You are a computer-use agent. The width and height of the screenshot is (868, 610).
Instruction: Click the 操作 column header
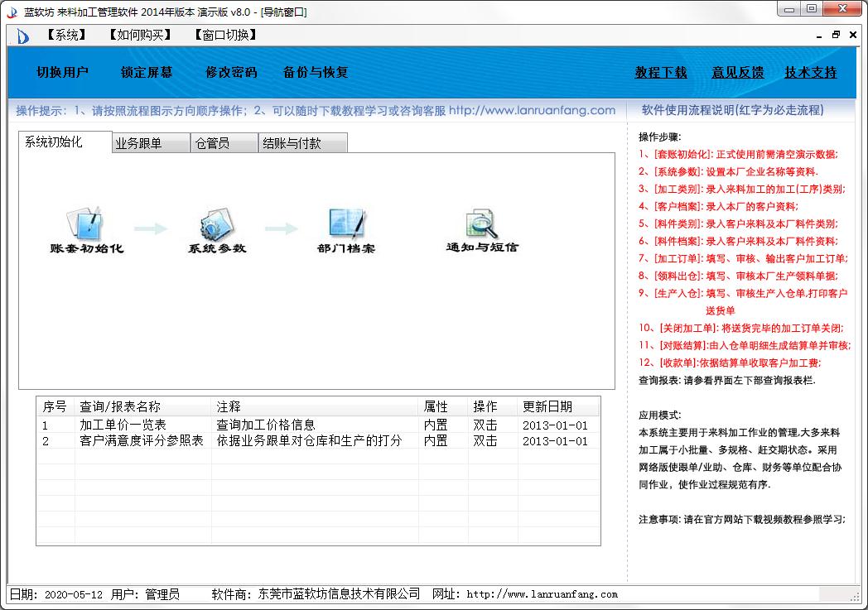tap(493, 406)
